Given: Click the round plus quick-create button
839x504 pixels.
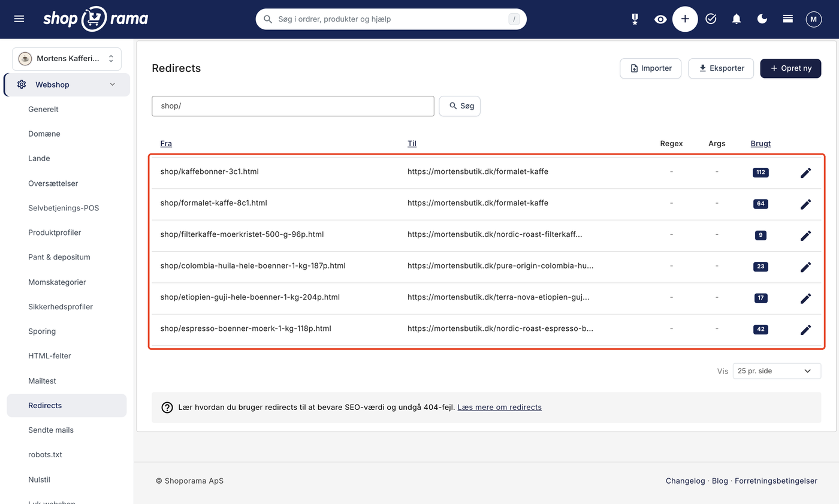Looking at the screenshot, I should click(x=685, y=19).
